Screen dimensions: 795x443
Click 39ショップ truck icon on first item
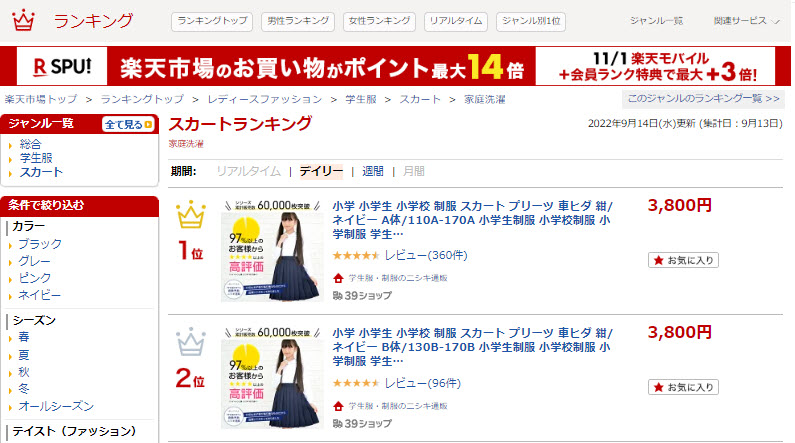338,296
